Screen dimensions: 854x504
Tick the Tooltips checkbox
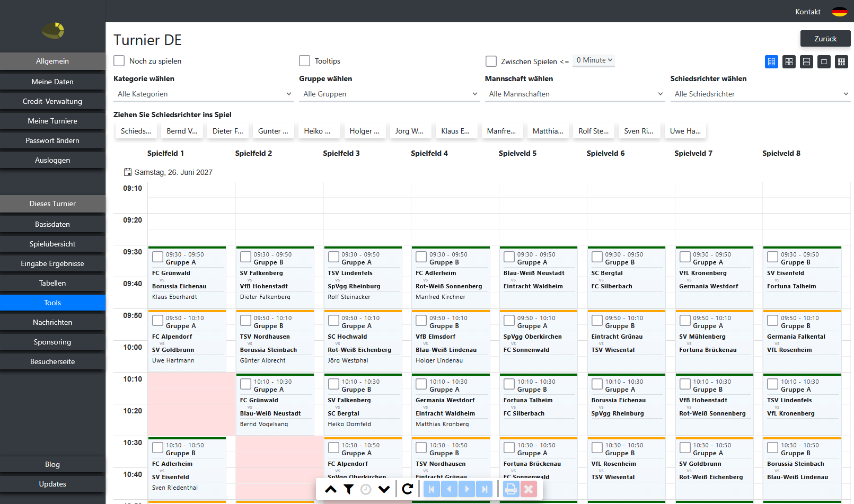tap(305, 61)
